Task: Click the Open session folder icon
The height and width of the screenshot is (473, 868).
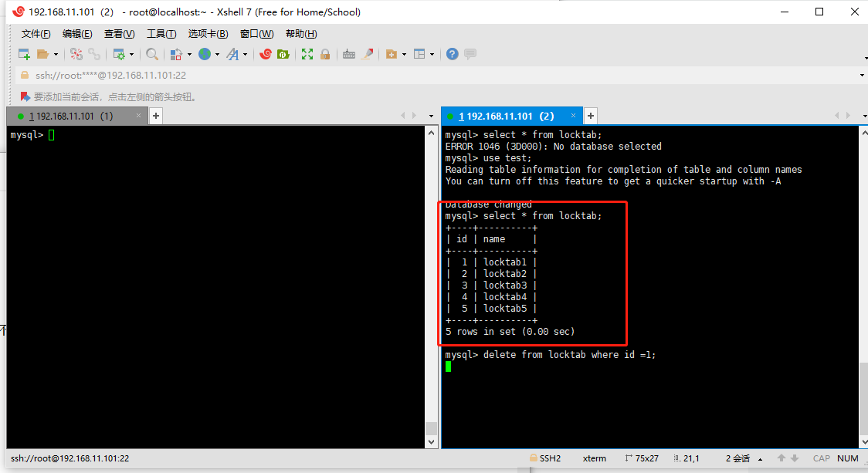Action: 42,54
